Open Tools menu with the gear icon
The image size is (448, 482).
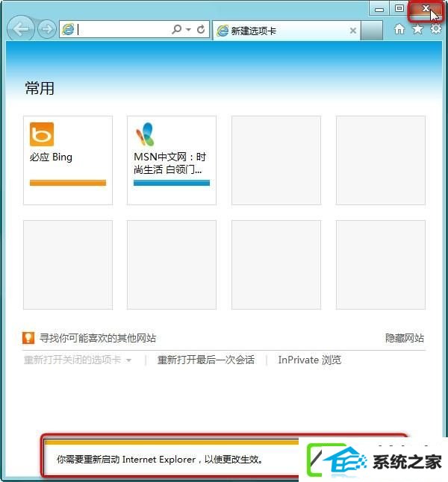coord(436,29)
